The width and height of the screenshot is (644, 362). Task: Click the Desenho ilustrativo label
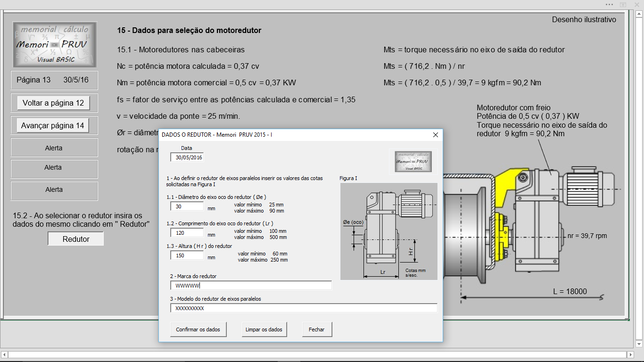point(584,19)
